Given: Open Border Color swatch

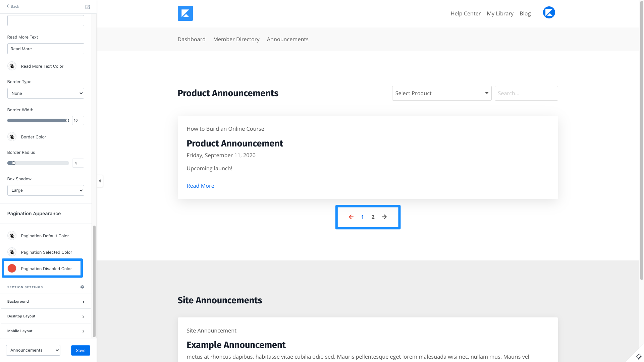Looking at the screenshot, I should click(x=12, y=137).
